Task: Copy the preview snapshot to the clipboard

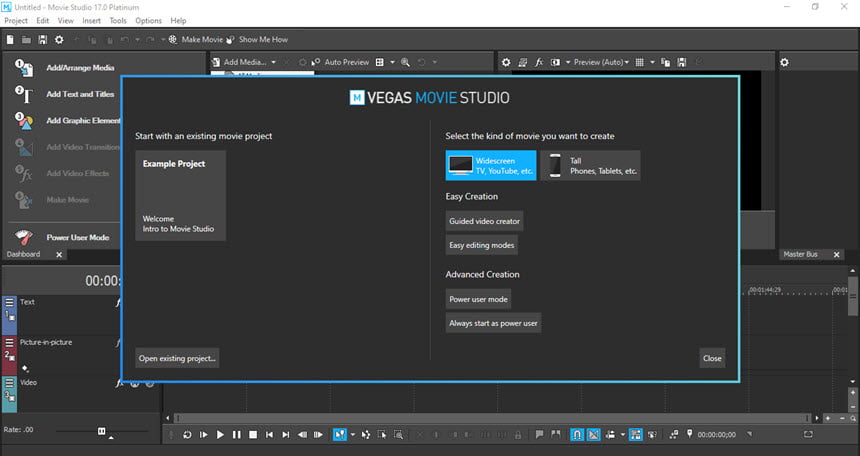Action: tap(665, 62)
